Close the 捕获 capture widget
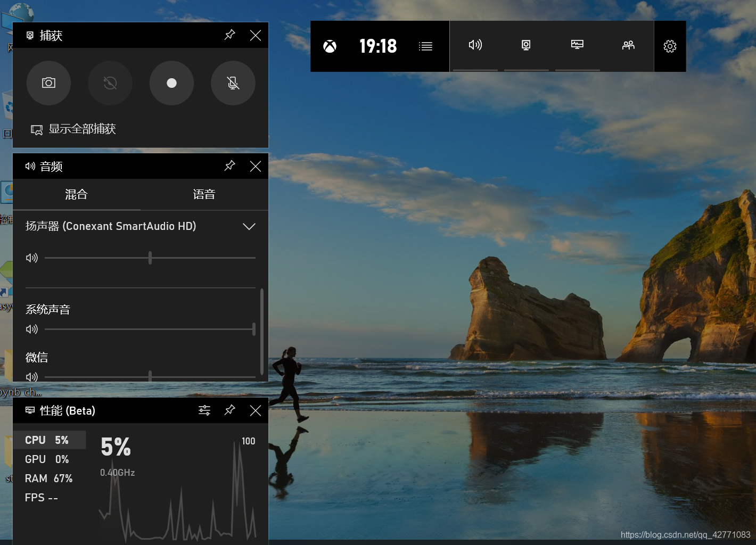This screenshot has width=756, height=545. (256, 35)
